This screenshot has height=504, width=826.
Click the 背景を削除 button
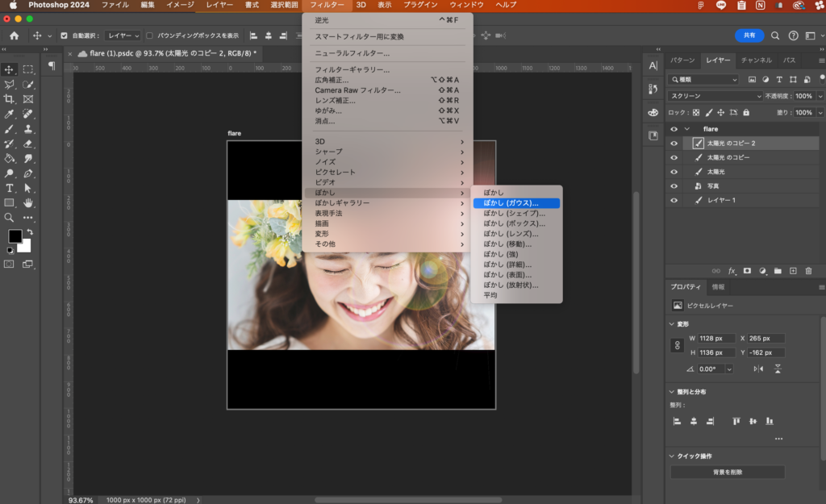727,472
